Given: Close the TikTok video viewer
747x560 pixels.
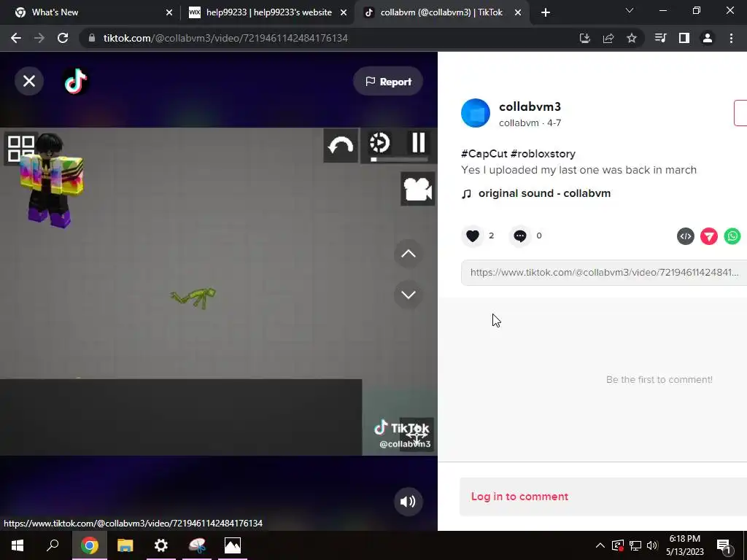Looking at the screenshot, I should [x=29, y=81].
